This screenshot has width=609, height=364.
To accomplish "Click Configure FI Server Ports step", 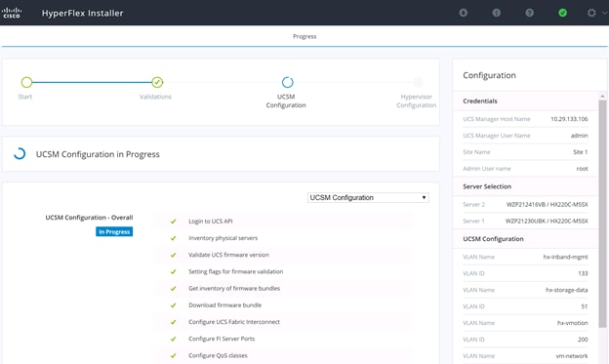I will (222, 339).
